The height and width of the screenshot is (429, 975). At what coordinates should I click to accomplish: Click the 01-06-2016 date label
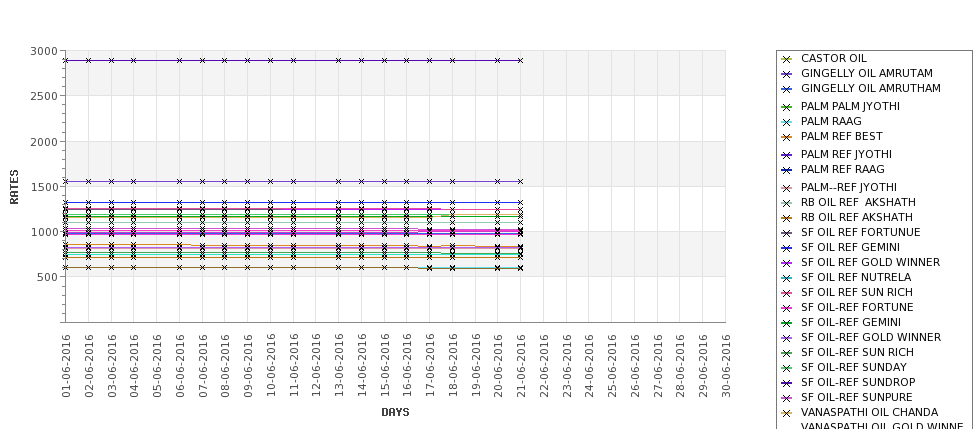click(x=66, y=366)
